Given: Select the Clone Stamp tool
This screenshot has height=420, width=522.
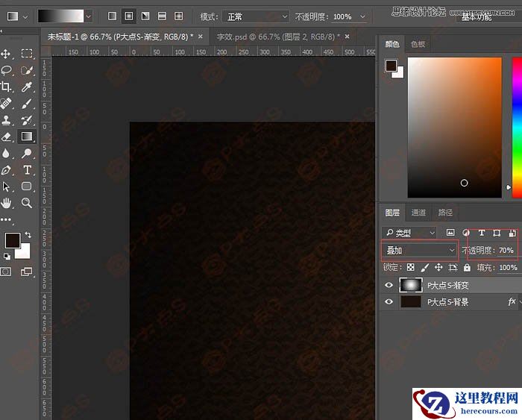Looking at the screenshot, I should tap(6, 120).
